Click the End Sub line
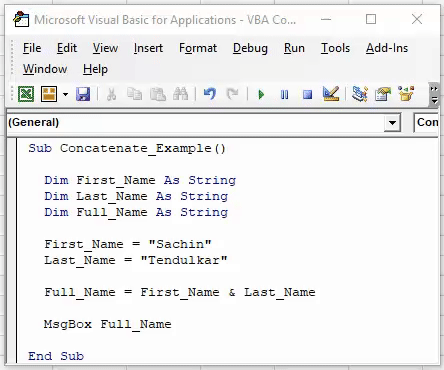444x370 pixels. click(x=56, y=356)
